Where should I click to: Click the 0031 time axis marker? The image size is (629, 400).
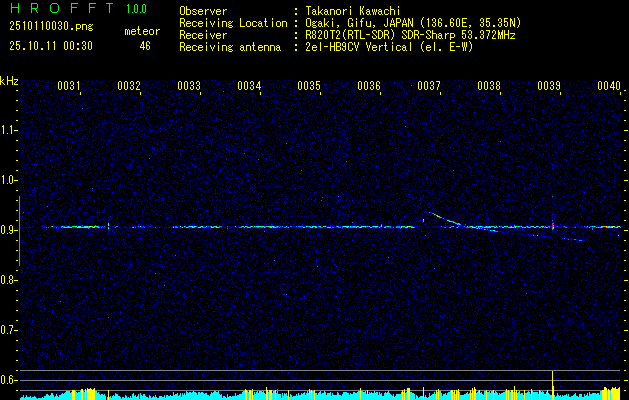point(69,86)
